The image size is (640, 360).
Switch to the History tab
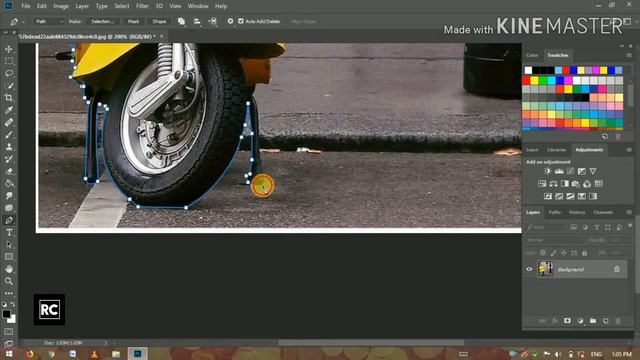(577, 212)
